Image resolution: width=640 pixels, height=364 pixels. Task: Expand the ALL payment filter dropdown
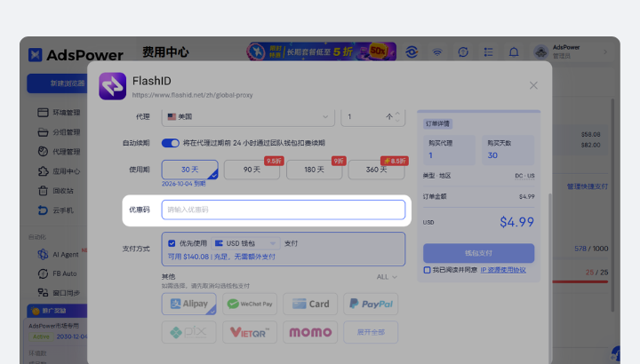[x=387, y=277]
